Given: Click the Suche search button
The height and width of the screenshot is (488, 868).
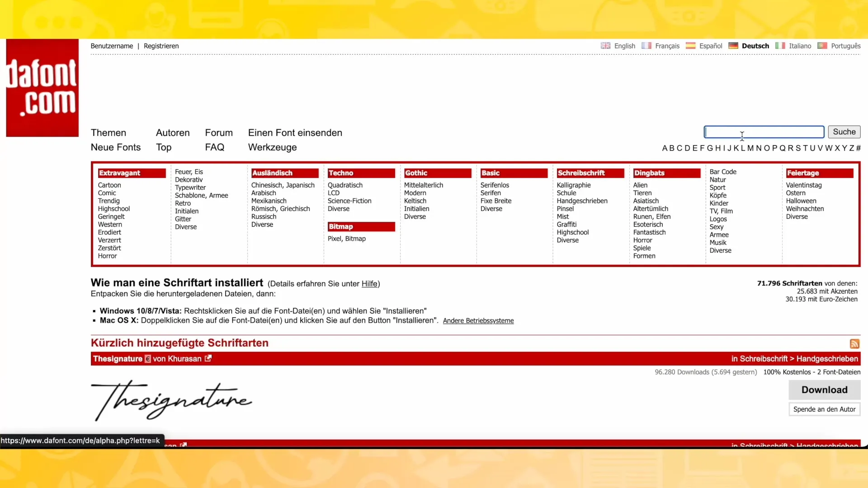Looking at the screenshot, I should click(845, 131).
